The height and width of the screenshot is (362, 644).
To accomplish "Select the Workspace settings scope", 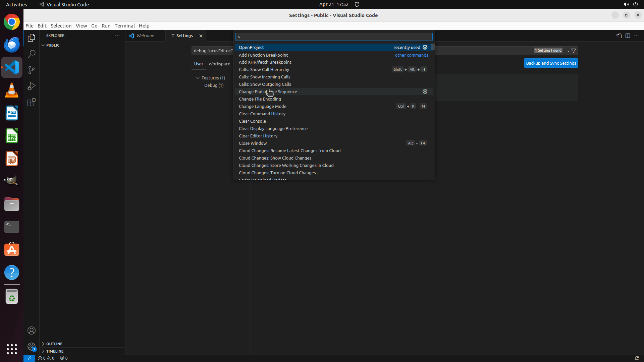I will pos(219,64).
